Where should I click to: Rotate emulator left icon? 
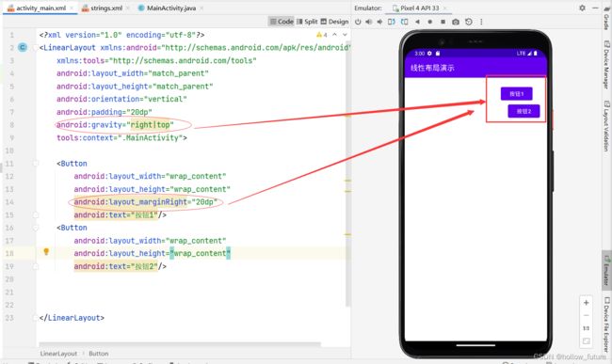point(392,22)
